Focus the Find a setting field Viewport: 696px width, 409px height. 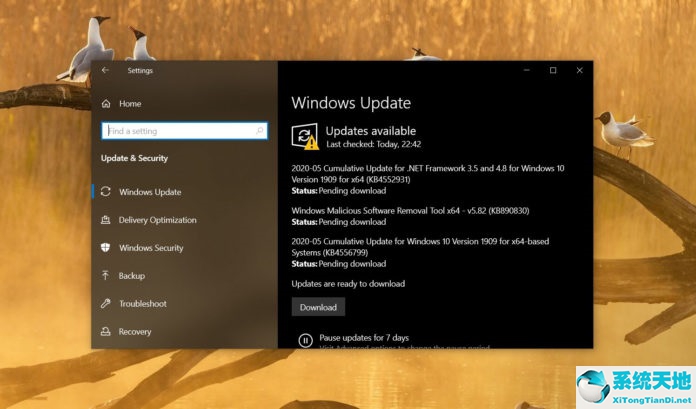click(185, 131)
